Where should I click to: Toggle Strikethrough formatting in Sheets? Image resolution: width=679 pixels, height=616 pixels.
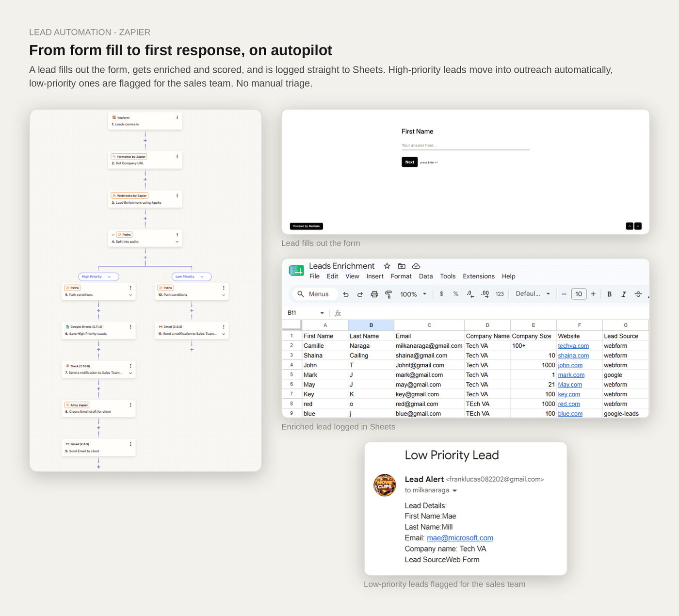coord(638,294)
